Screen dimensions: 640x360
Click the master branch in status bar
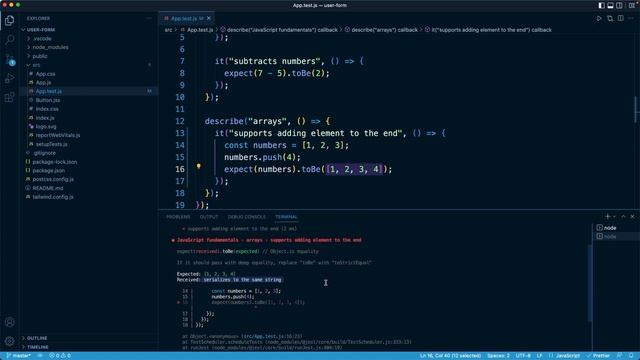point(18,356)
